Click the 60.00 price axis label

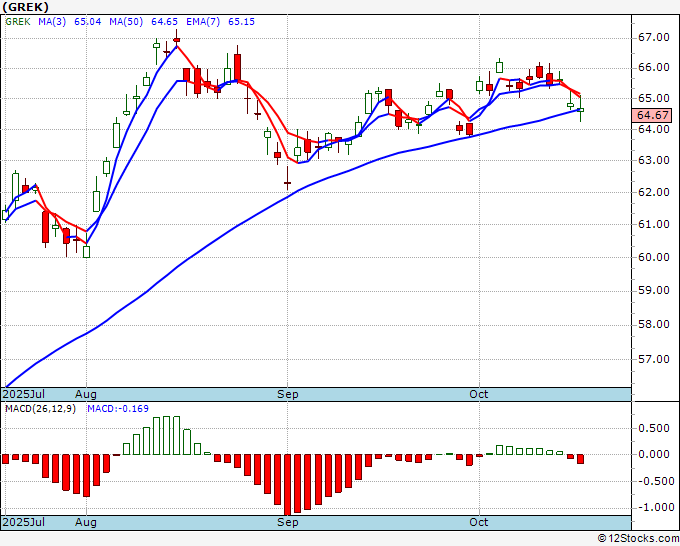pyautogui.click(x=654, y=257)
